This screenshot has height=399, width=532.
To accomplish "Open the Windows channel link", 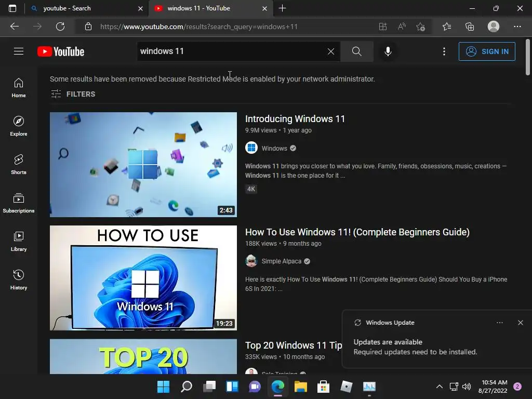I will pos(274,148).
